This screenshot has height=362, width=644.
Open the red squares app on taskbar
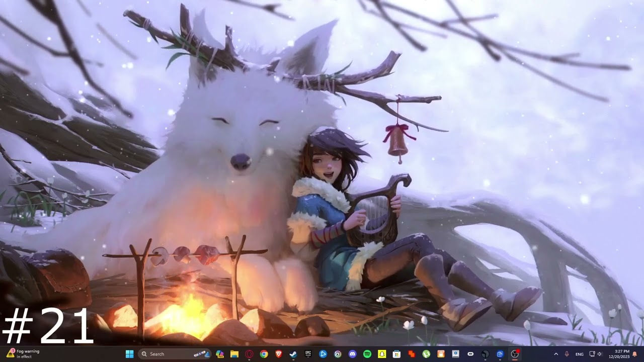412,354
